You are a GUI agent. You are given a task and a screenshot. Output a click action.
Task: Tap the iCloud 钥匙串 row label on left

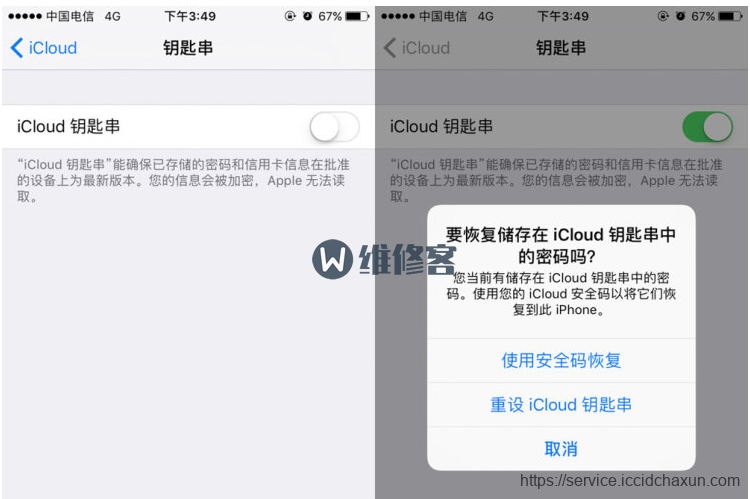pos(68,126)
